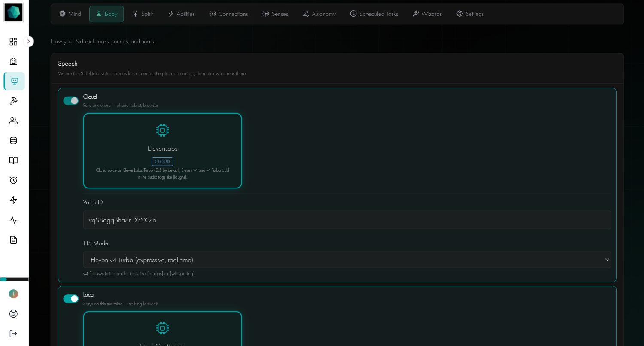
Task: Open the hammer tools icon in sidebar
Action: click(13, 101)
